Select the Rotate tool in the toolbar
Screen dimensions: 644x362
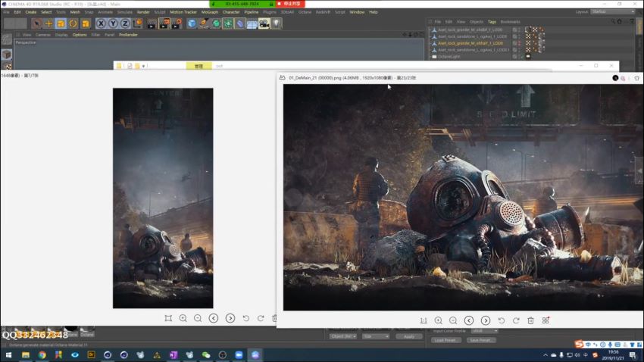click(73, 23)
